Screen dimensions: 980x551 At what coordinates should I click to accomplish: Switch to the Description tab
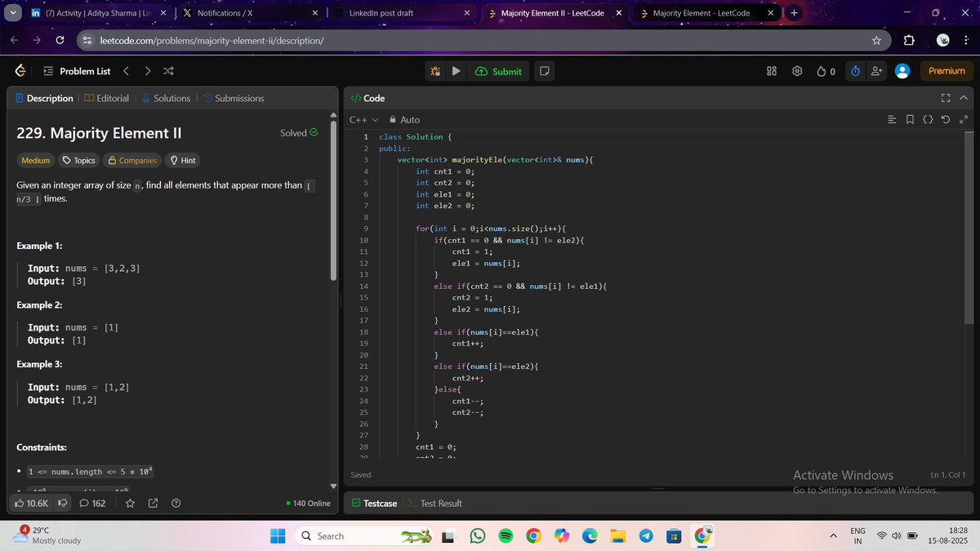[x=43, y=98]
